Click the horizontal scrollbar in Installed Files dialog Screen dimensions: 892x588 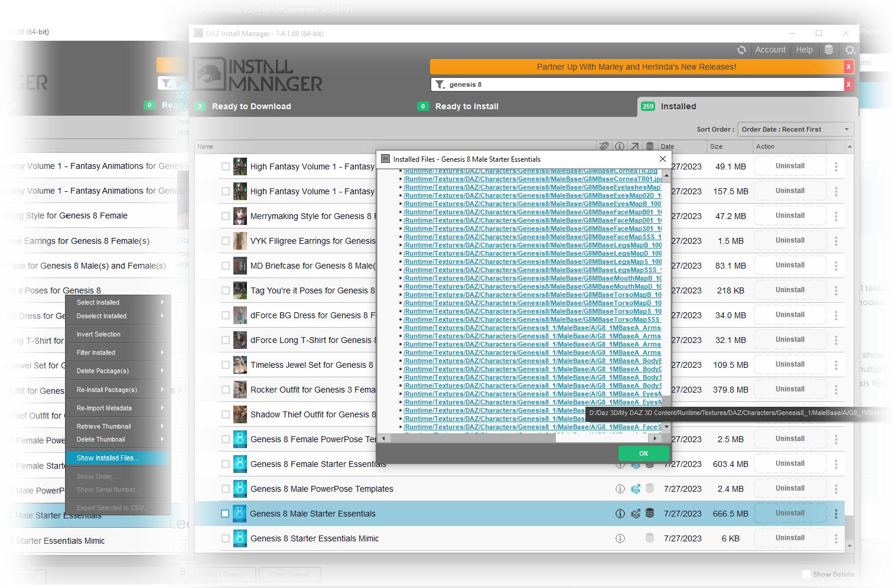tap(473, 438)
